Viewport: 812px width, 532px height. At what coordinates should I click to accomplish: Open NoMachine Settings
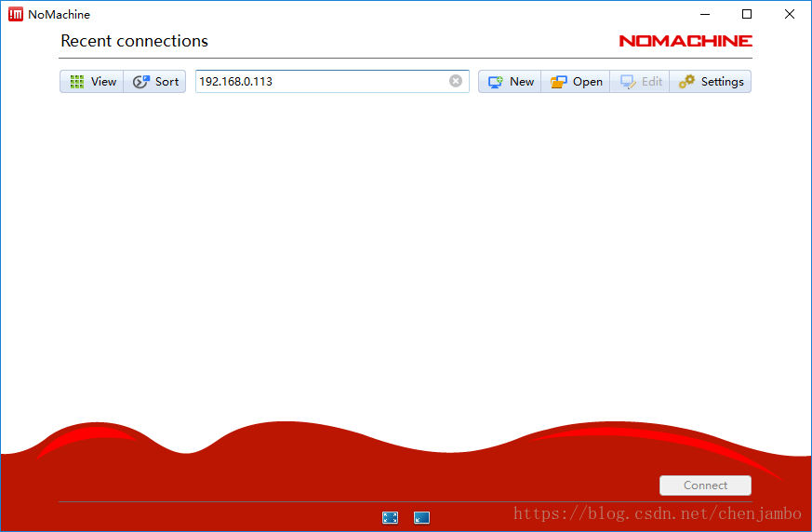tap(711, 81)
